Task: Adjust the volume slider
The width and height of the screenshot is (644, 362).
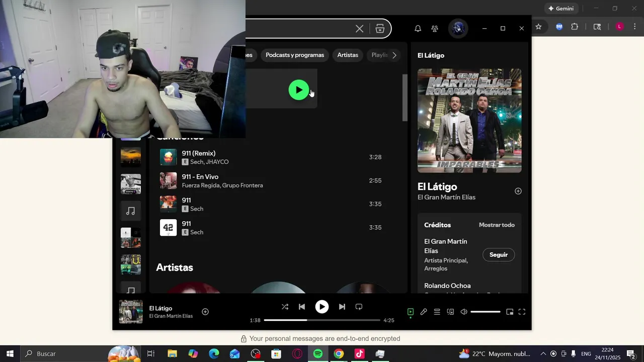Action: tap(486, 312)
